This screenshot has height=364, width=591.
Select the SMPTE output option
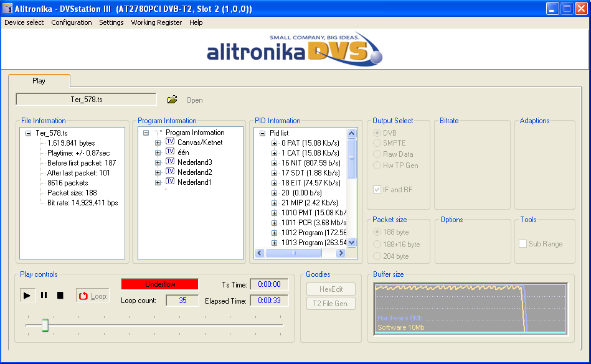click(377, 144)
